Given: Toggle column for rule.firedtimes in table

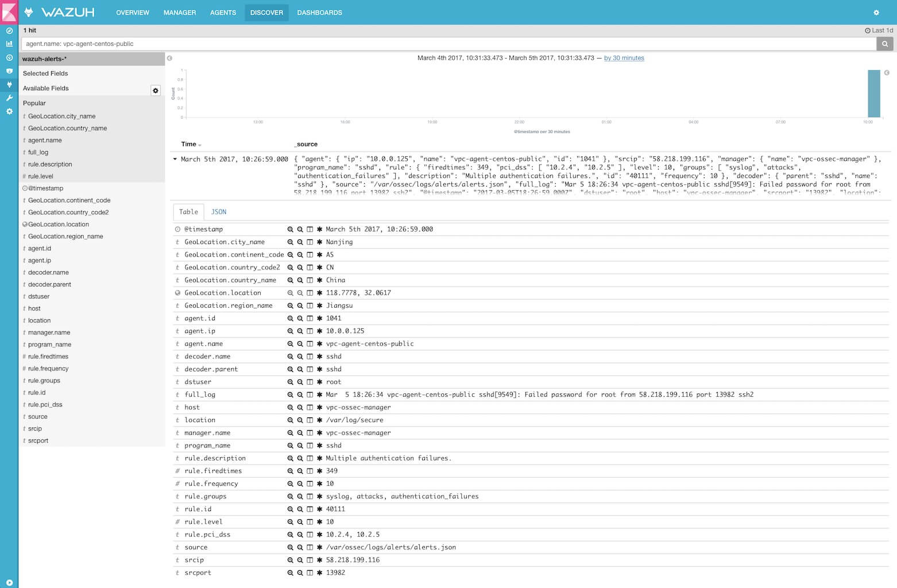Looking at the screenshot, I should (310, 471).
